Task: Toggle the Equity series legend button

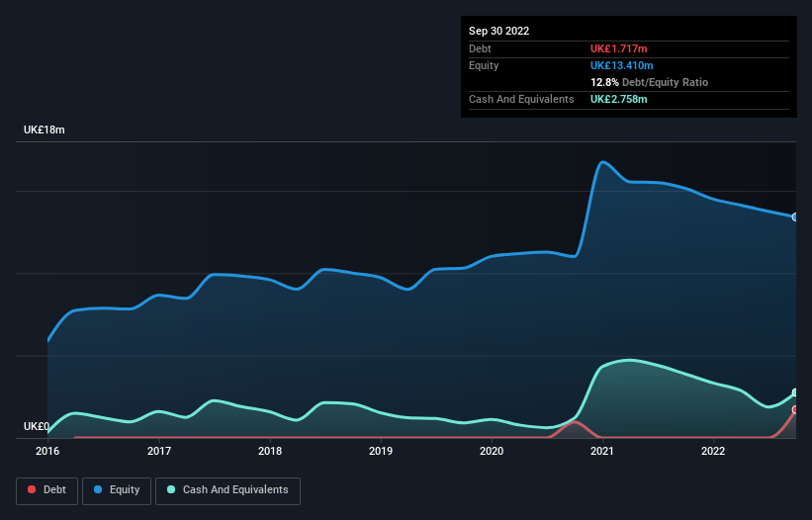Action: pyautogui.click(x=117, y=490)
